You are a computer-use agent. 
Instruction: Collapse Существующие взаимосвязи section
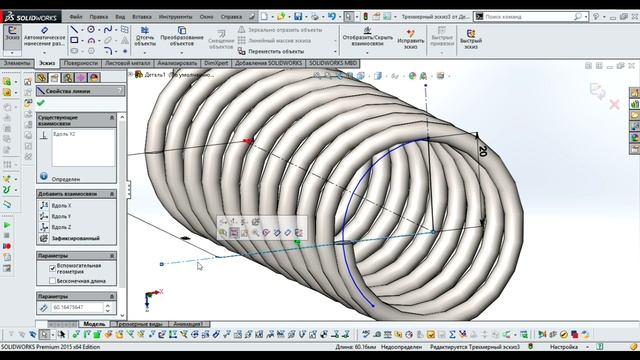112,118
